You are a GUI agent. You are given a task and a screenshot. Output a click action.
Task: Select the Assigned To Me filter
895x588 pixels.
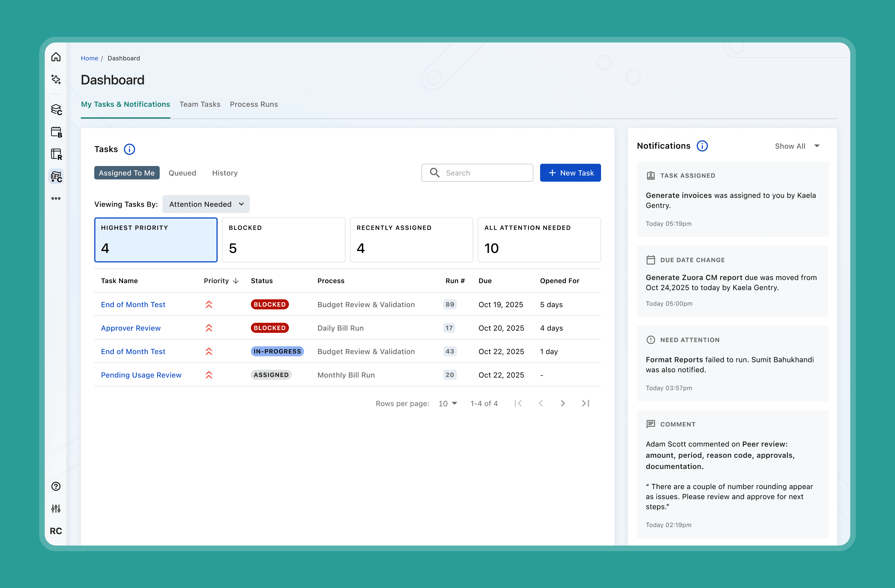coord(127,173)
